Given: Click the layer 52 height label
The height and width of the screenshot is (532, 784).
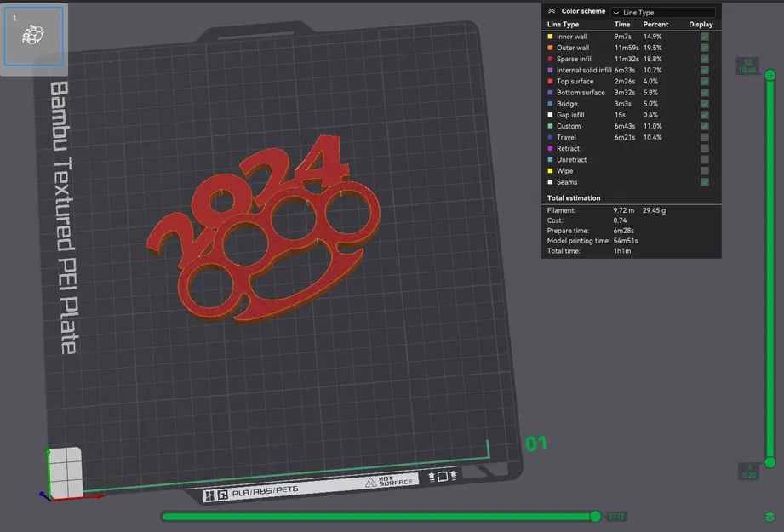Looking at the screenshot, I should coord(747,66).
